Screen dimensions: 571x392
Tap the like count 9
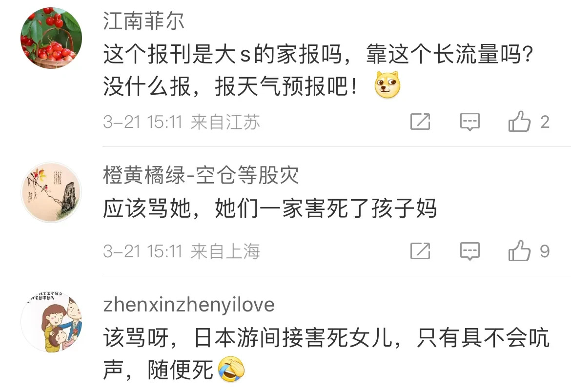tap(545, 251)
